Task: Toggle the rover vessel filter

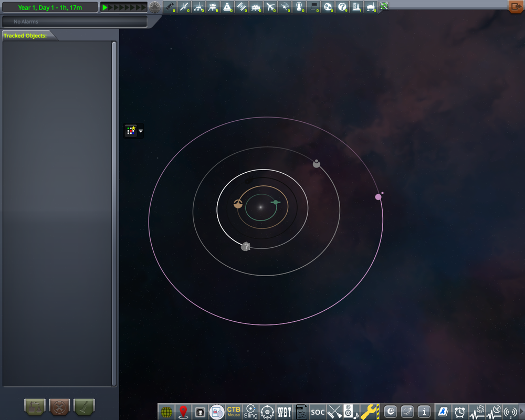Action: 198,7
